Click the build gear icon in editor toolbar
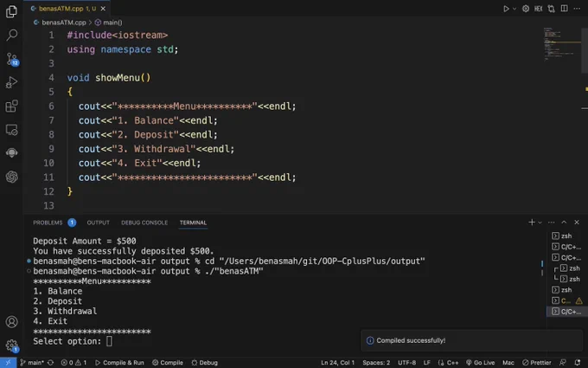This screenshot has width=588, height=368. coord(526,9)
